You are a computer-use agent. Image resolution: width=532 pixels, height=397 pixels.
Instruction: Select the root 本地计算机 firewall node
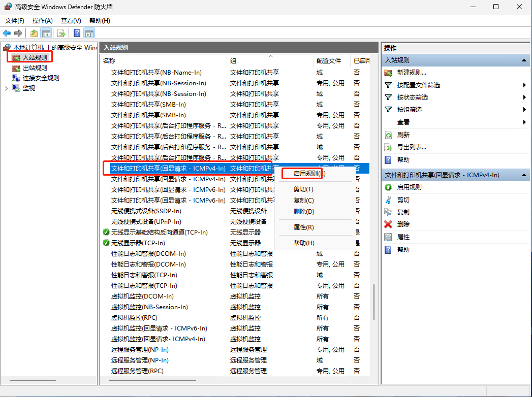point(50,47)
